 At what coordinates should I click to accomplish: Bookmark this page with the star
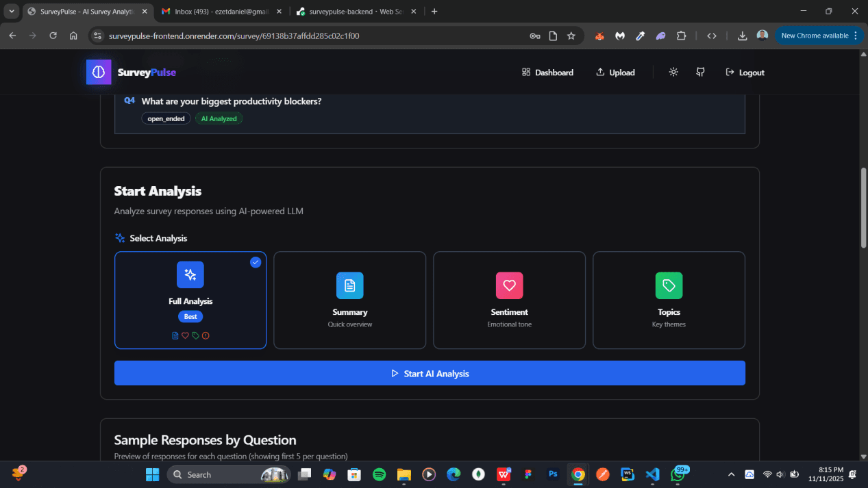(x=571, y=36)
